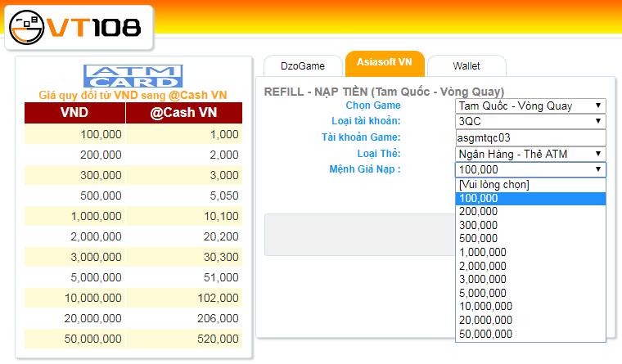The width and height of the screenshot is (622, 364).
Task: Pick 500,000 in the amount list
Action: (530, 239)
